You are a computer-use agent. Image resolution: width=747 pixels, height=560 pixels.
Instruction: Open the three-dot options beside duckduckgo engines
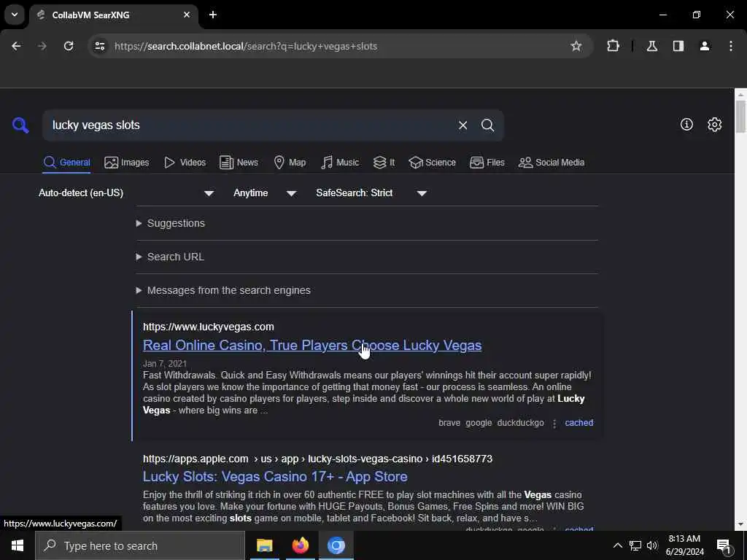tap(554, 424)
